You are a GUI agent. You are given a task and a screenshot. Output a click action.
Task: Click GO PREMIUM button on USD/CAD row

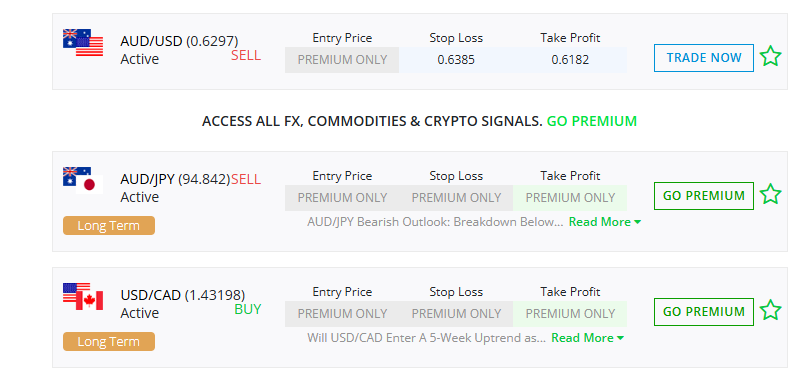point(704,312)
